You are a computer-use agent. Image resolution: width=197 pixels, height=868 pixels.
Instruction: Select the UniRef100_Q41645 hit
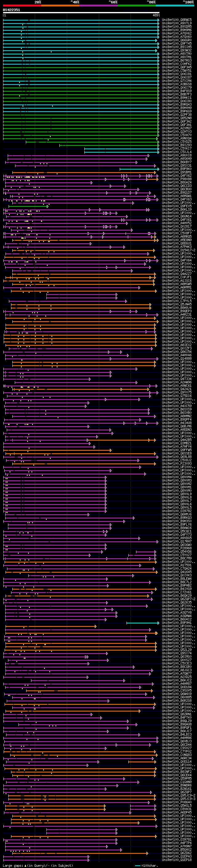[x=177, y=571]
